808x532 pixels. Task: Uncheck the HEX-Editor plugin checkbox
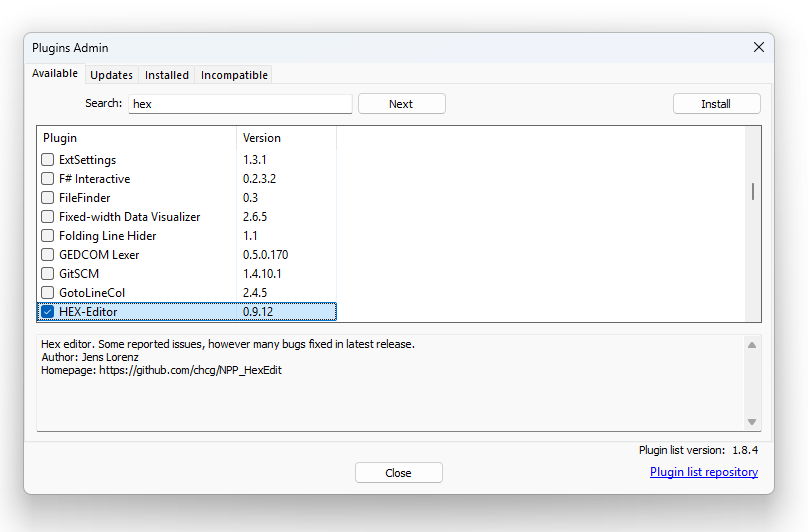point(47,312)
